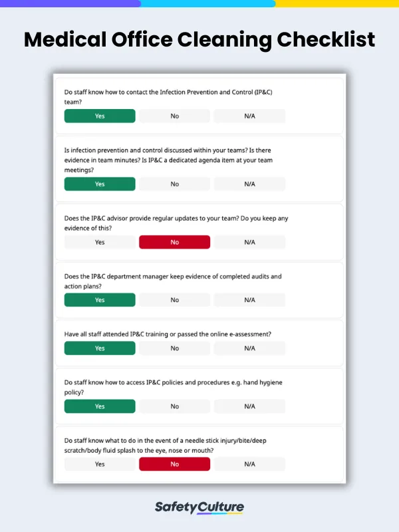399x532 pixels.
Task: Select Yes for contacting the IP&C team
Action: pos(100,116)
